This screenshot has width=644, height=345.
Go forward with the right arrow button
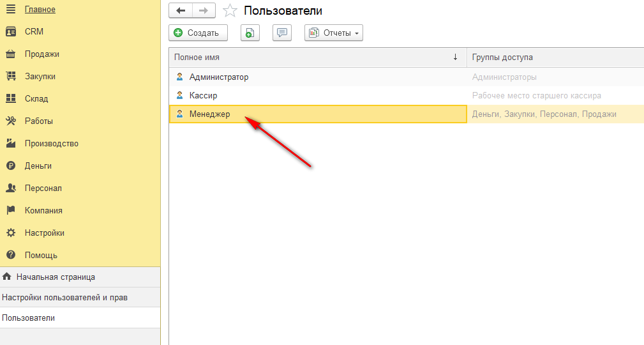point(204,11)
